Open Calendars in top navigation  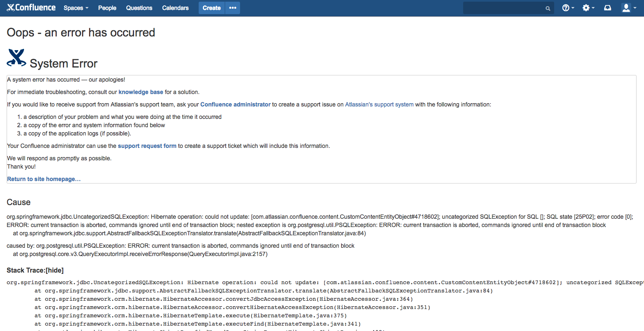pos(175,8)
